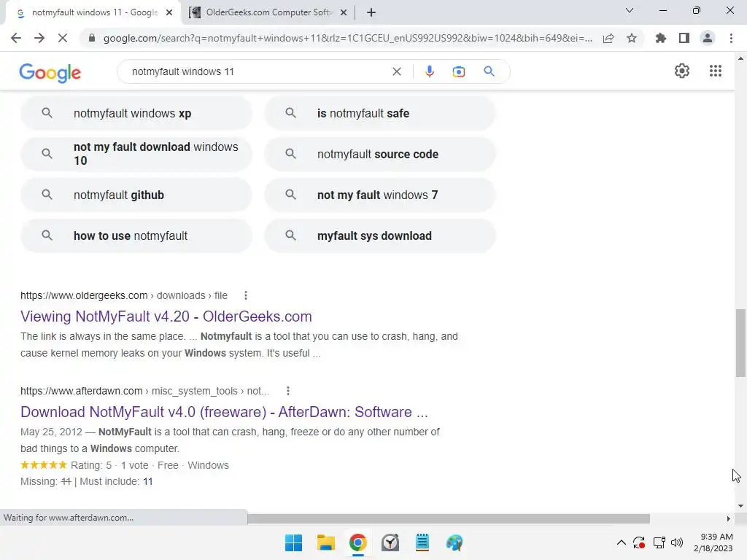Viewport: 747px width, 560px height.
Task: Share this page icon in address bar
Action: pos(608,38)
